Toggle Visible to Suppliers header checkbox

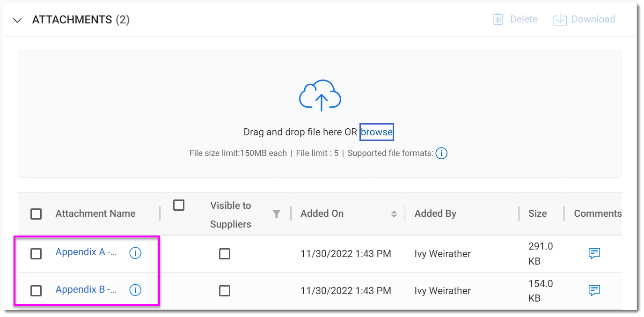(179, 205)
